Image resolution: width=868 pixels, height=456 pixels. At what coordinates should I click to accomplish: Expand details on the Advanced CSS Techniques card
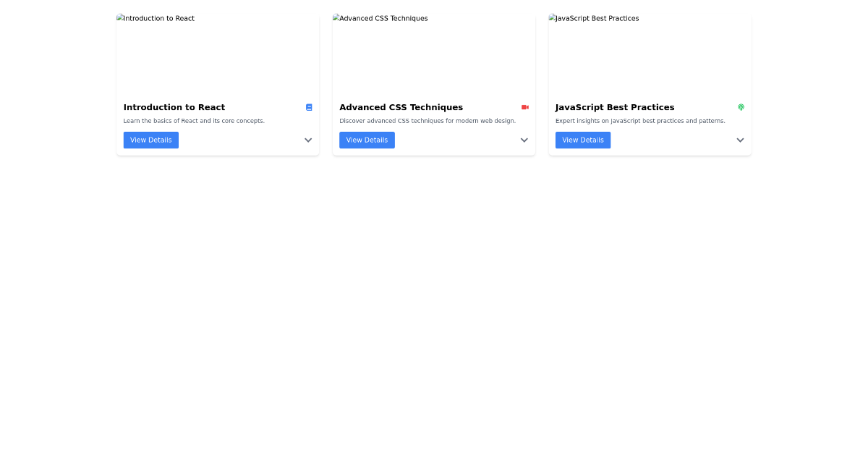click(x=524, y=140)
